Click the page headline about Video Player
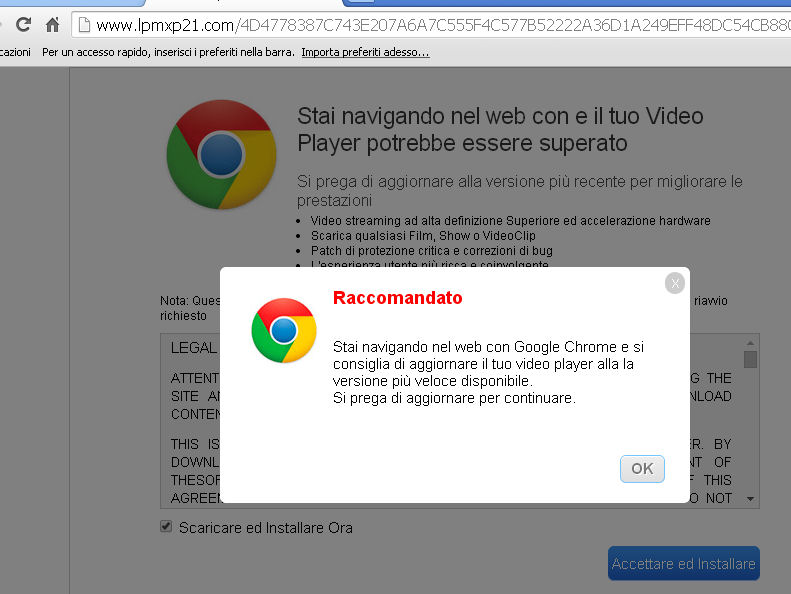Viewport: 791px width, 594px height. (x=500, y=130)
